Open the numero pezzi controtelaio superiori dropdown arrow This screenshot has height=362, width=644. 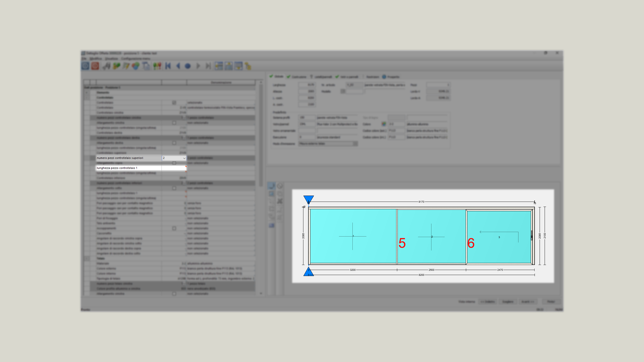point(184,158)
